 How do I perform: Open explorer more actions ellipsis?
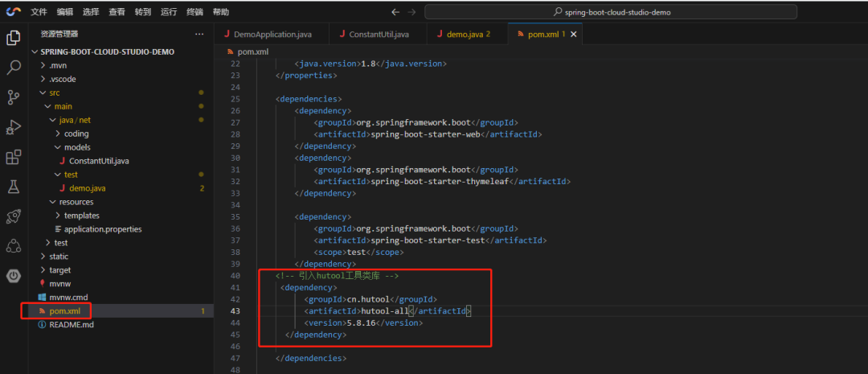[x=199, y=35]
